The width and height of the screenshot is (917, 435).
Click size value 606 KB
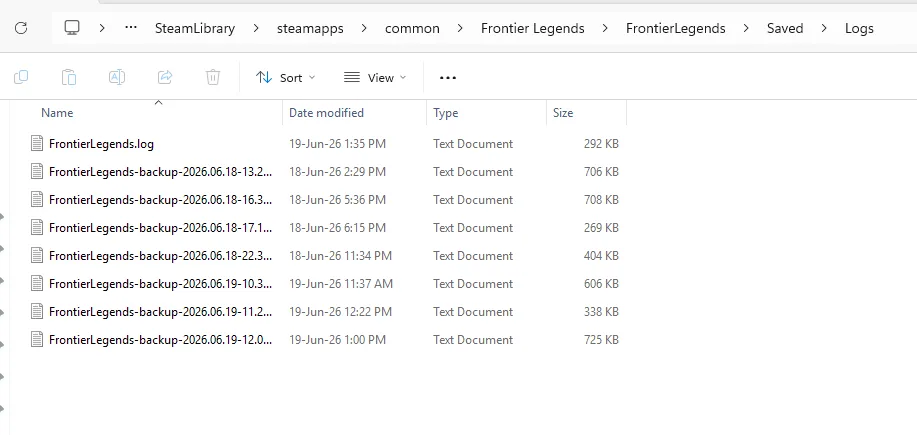(x=601, y=284)
